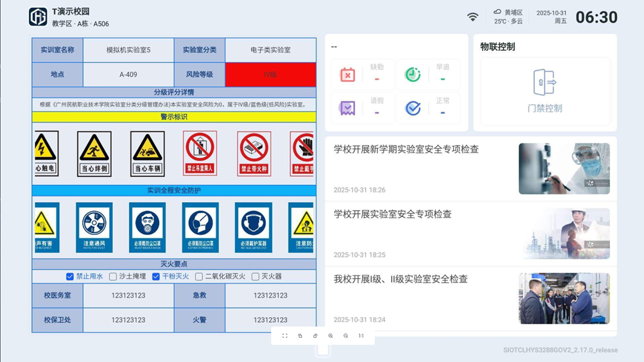644x362 pixels.
Task: Open the 当心绊倒 tripping warning sign
Action: pos(94,154)
